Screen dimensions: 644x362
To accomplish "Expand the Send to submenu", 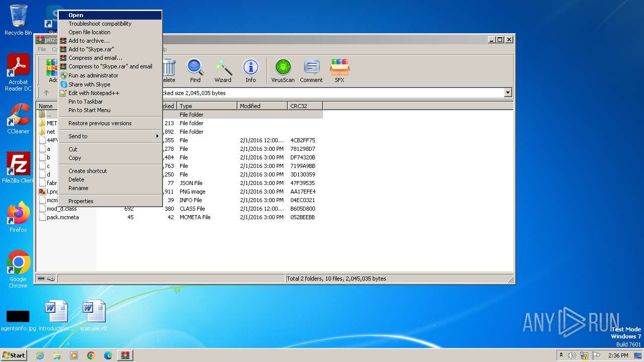I will [x=110, y=136].
